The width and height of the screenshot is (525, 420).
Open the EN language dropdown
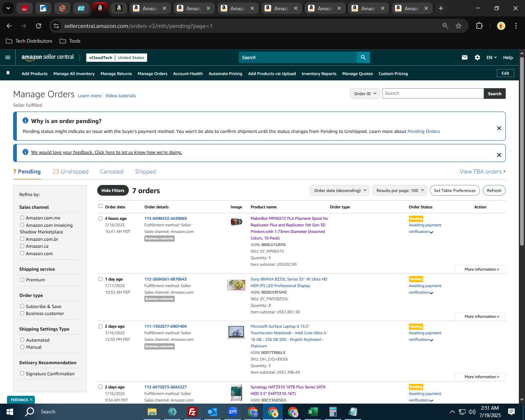491,57
